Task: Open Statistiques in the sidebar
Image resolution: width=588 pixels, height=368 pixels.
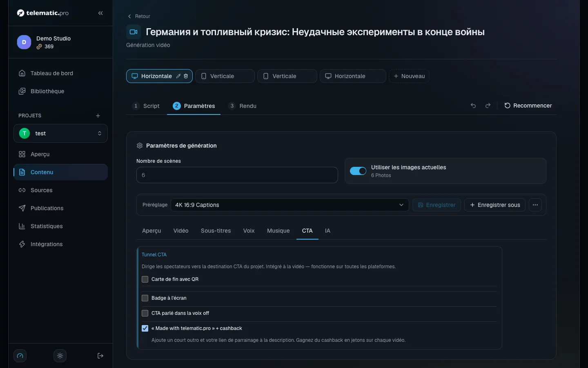Action: (x=60, y=226)
